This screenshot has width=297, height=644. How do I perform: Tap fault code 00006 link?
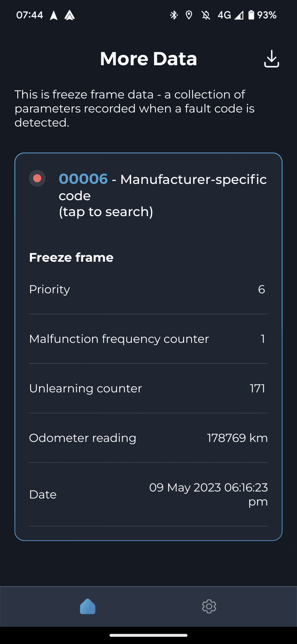click(83, 179)
